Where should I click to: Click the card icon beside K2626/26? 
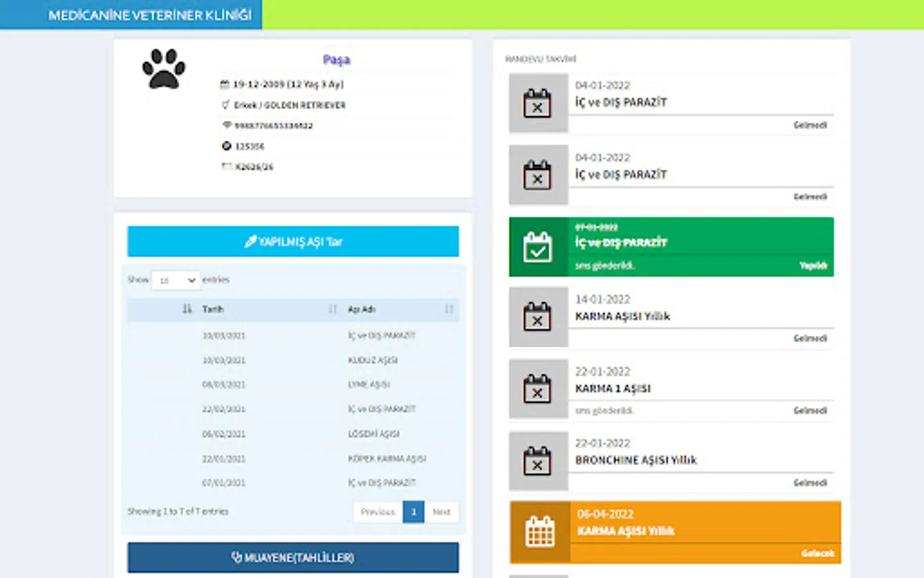(x=226, y=166)
